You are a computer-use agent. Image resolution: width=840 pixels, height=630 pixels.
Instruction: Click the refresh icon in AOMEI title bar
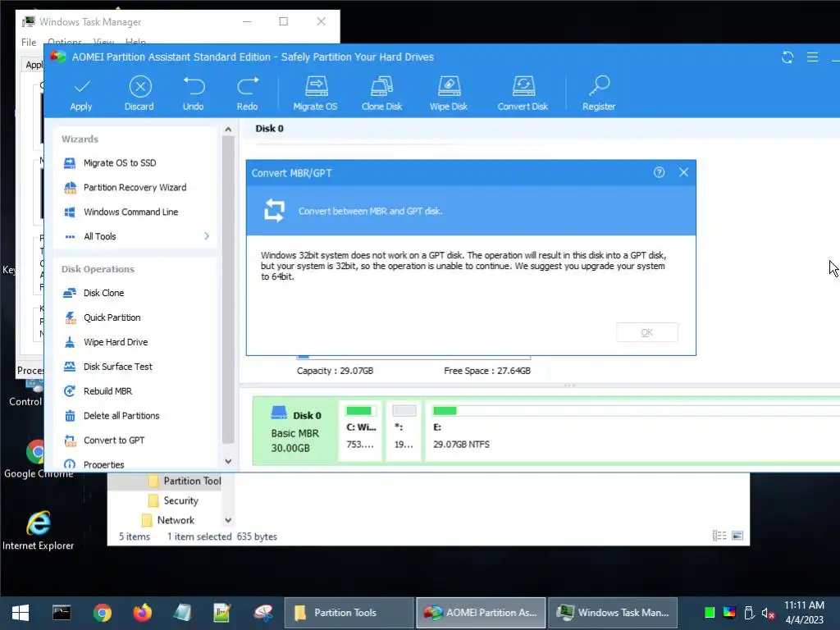[x=787, y=57]
